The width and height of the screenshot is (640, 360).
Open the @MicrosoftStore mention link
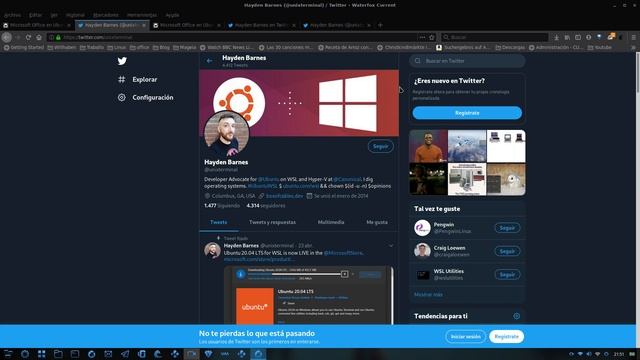click(x=343, y=253)
